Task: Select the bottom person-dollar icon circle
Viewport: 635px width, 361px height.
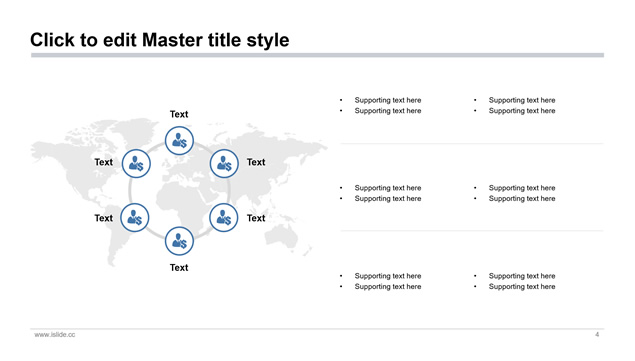Action: point(179,241)
